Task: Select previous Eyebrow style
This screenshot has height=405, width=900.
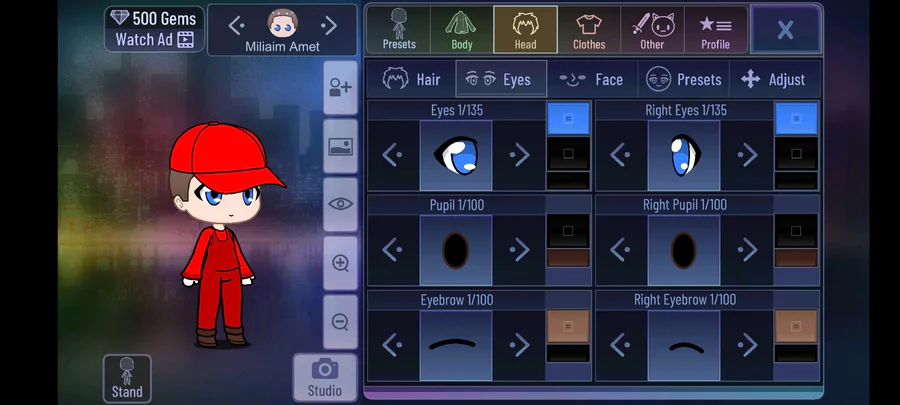Action: (x=393, y=345)
